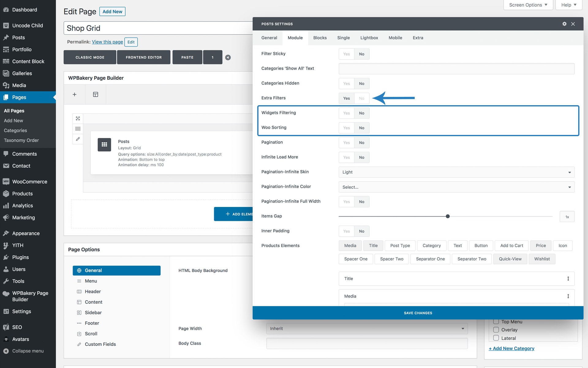Enable the Woo Sorting Yes option
Screen dimensions: 588x368
346,128
